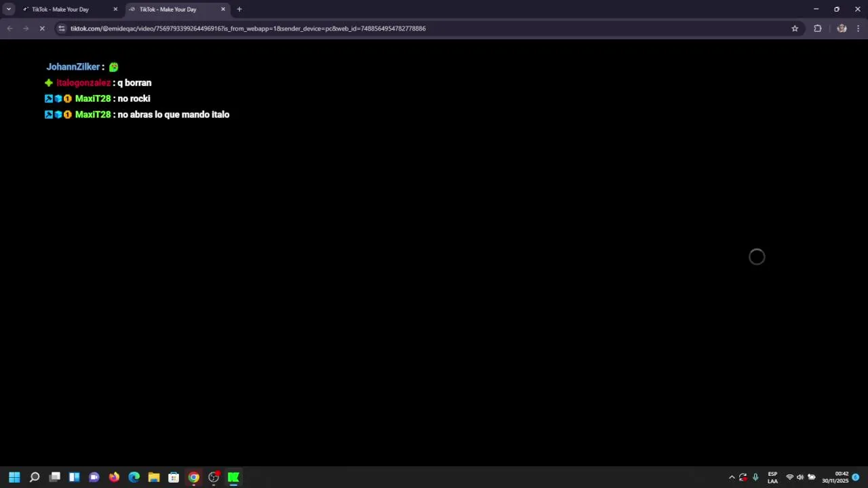Open Chrome extensions puzzle icon
The image size is (868, 488).
(818, 28)
